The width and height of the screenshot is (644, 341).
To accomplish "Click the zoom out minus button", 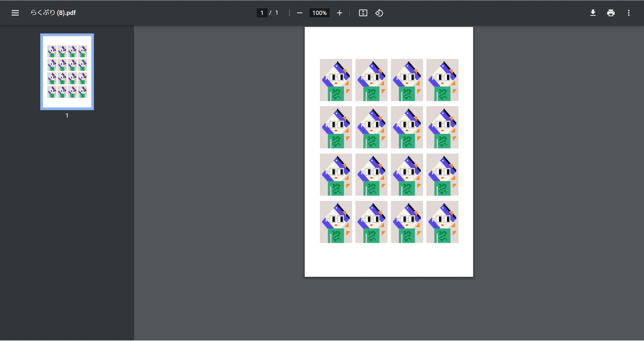I will coord(299,13).
